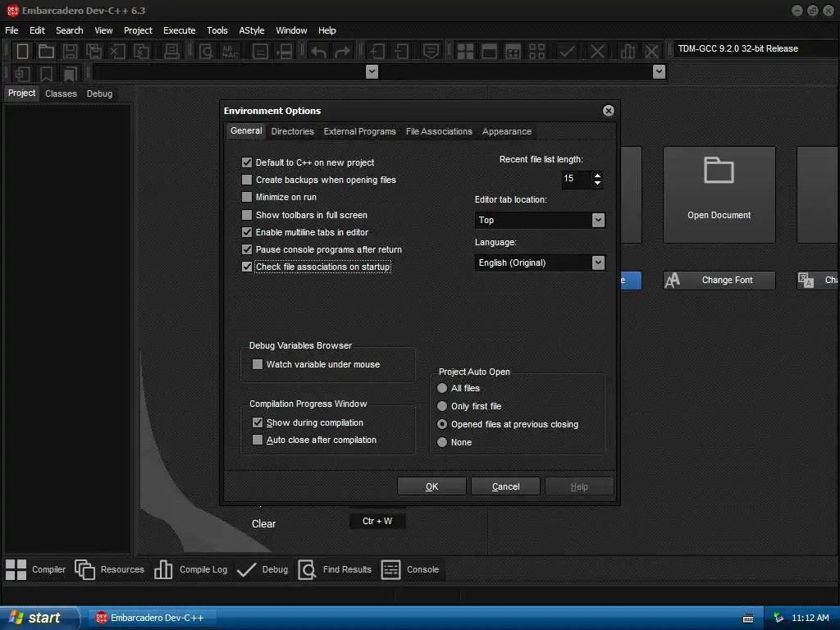
Task: Increase recent file list length
Action: pos(597,175)
